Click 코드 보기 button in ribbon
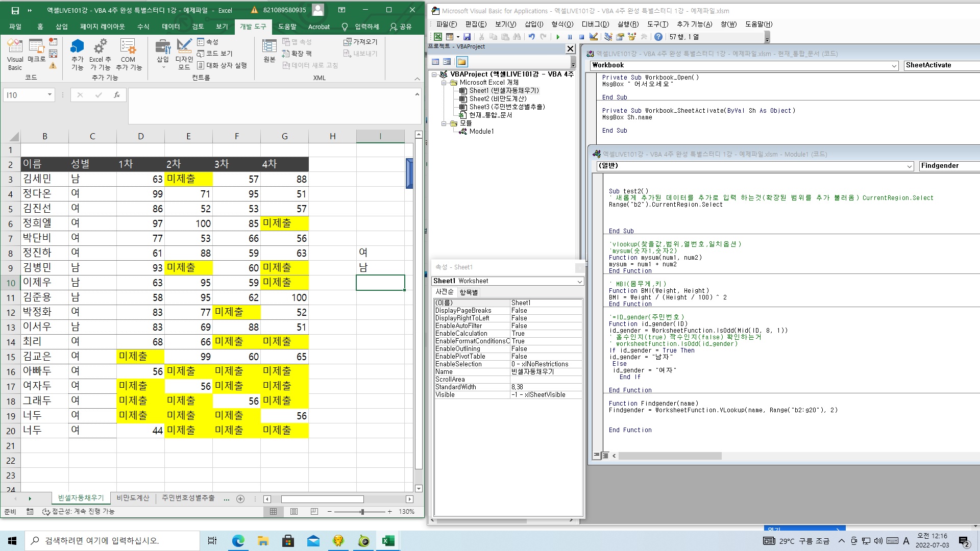The height and width of the screenshot is (551, 980). pos(214,53)
